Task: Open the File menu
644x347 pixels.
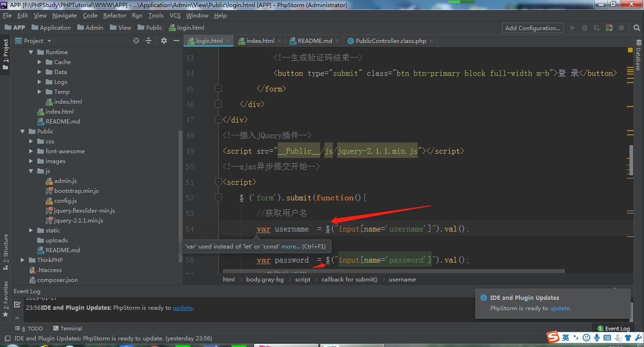Action: click(7, 16)
